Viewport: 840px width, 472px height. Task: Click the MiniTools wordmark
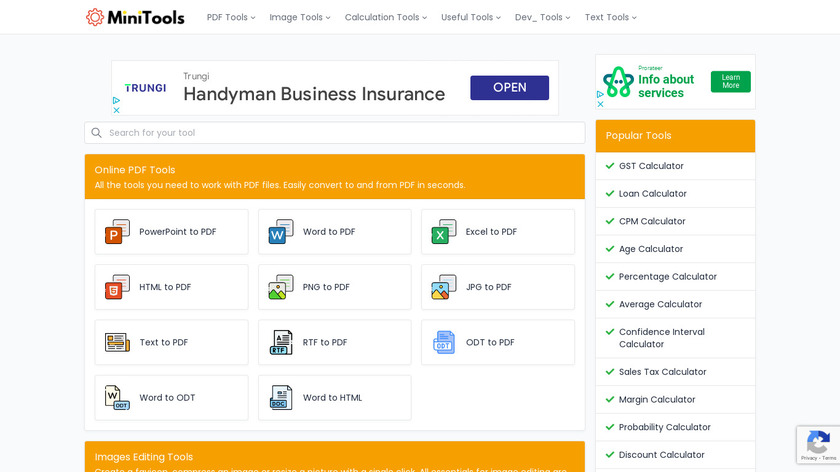(146, 18)
